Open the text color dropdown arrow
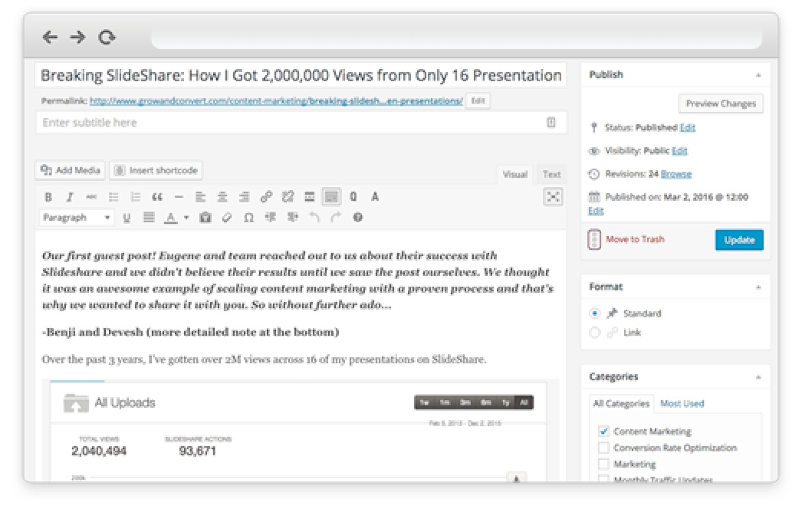 point(186,218)
